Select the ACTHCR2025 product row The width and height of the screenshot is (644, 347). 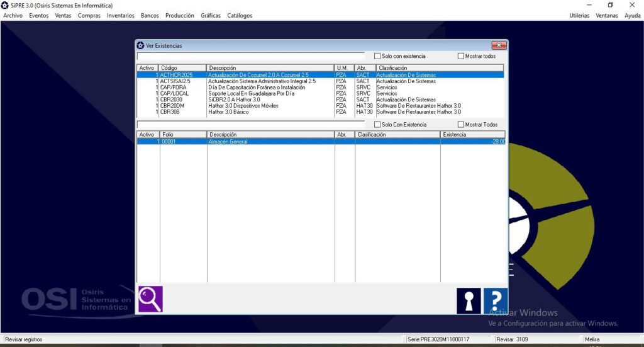320,75
